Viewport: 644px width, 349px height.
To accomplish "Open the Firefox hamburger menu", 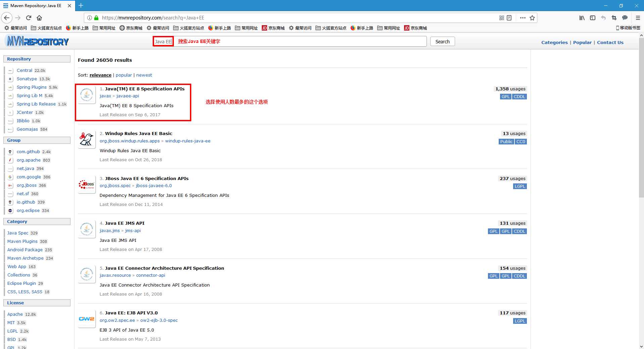I will [x=638, y=18].
